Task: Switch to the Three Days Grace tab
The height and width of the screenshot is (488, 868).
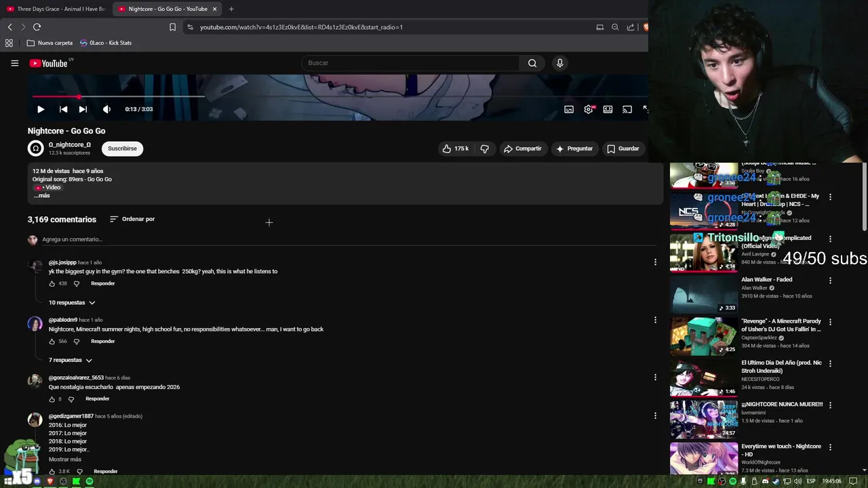Action: point(56,9)
